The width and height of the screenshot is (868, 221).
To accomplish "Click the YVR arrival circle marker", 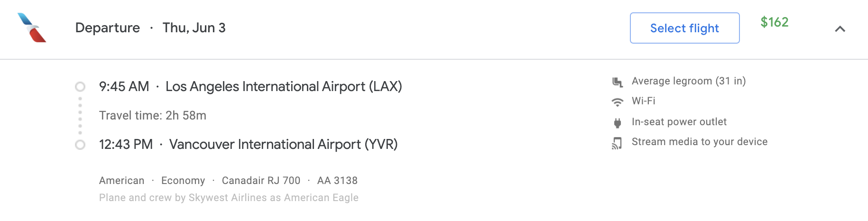I will tap(80, 145).
